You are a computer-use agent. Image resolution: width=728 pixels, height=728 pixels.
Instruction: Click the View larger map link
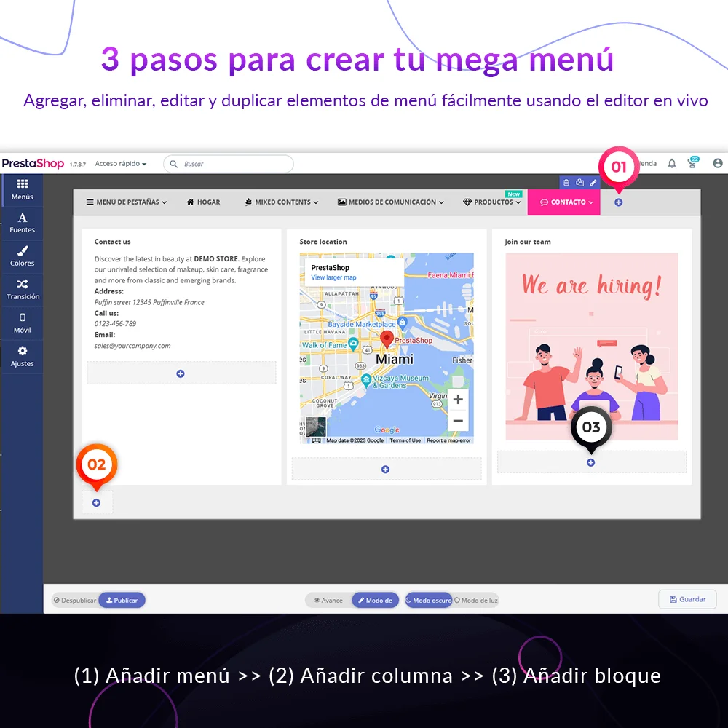pyautogui.click(x=334, y=277)
